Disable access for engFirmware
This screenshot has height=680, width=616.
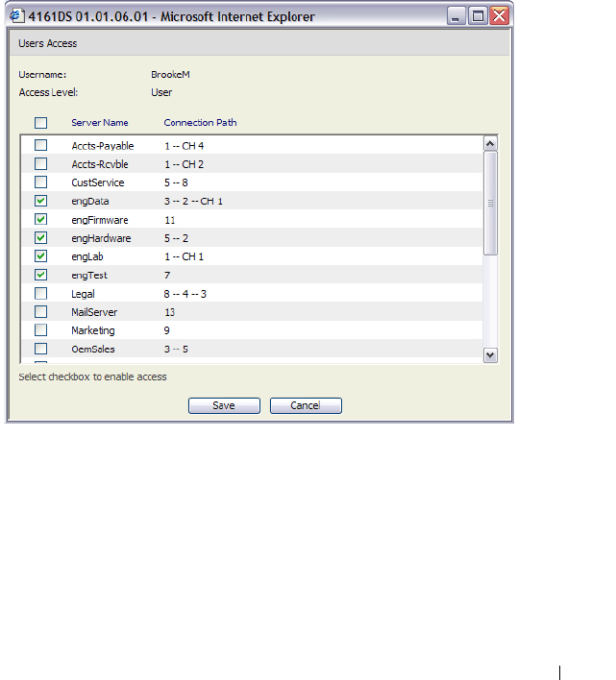(x=40, y=219)
